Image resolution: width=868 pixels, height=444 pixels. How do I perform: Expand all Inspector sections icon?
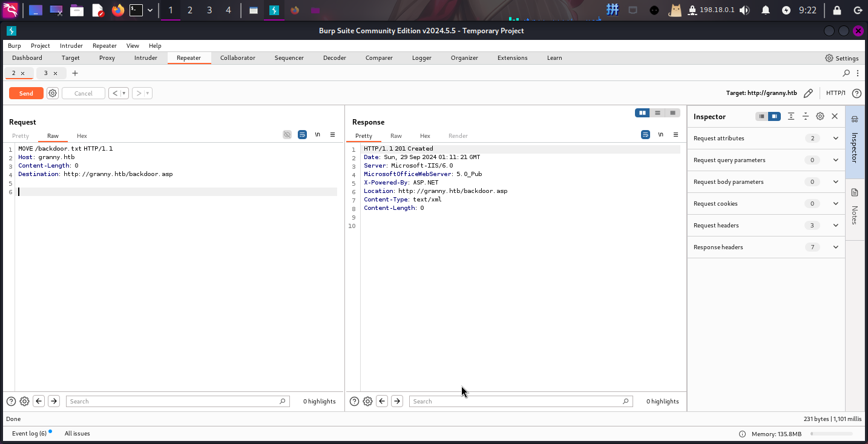[x=791, y=116]
